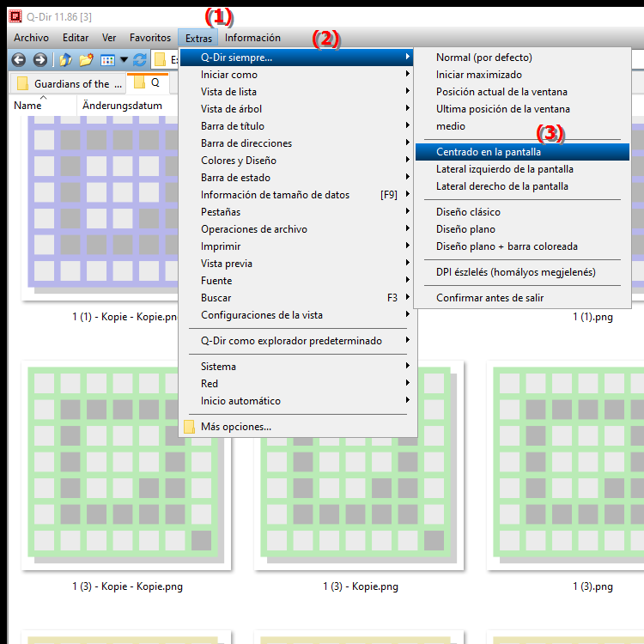This screenshot has width=644, height=644.
Task: Open Red submenu
Action: (296, 384)
